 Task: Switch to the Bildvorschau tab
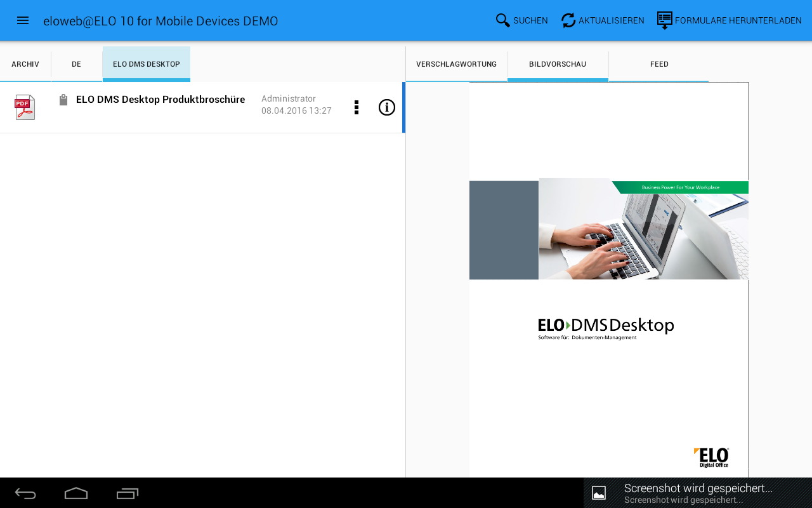point(558,64)
